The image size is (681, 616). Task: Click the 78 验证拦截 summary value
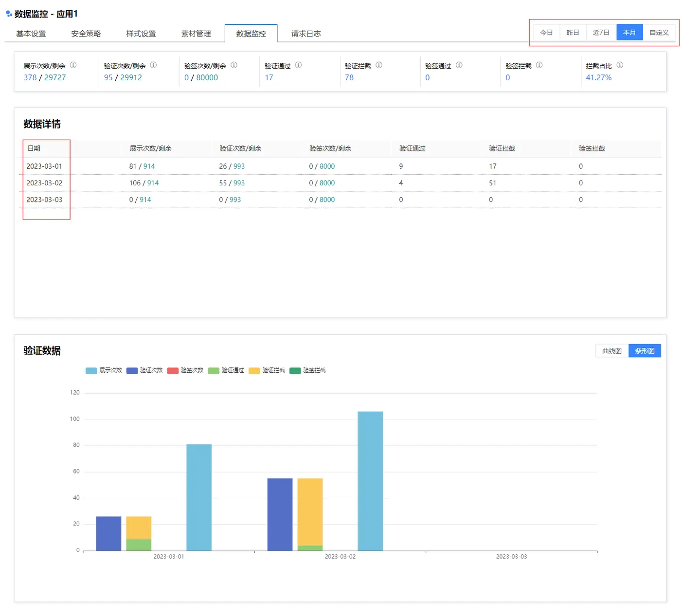tap(349, 77)
